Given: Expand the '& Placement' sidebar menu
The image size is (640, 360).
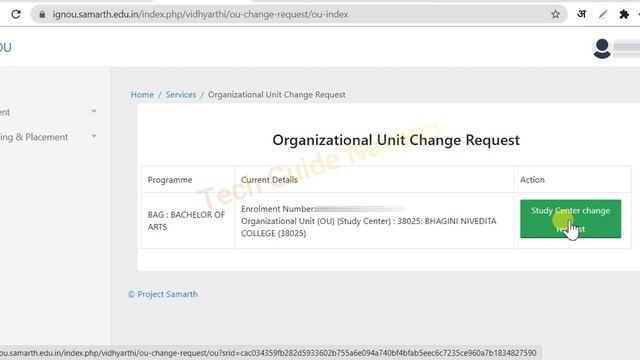Looking at the screenshot, I should coord(48,137).
